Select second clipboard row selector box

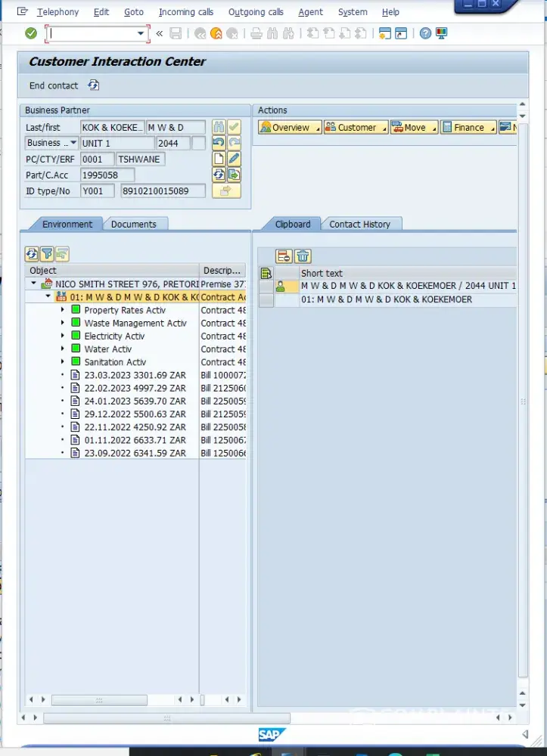point(266,300)
